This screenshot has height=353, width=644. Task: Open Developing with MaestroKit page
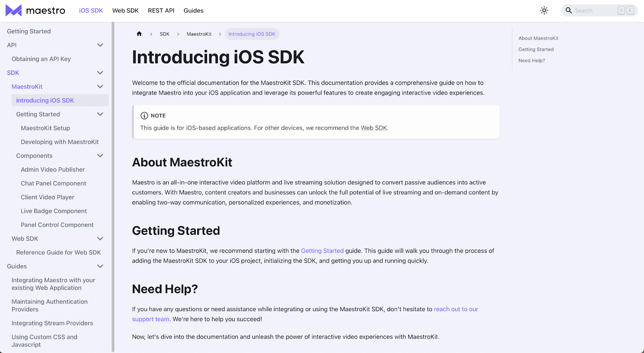click(60, 142)
